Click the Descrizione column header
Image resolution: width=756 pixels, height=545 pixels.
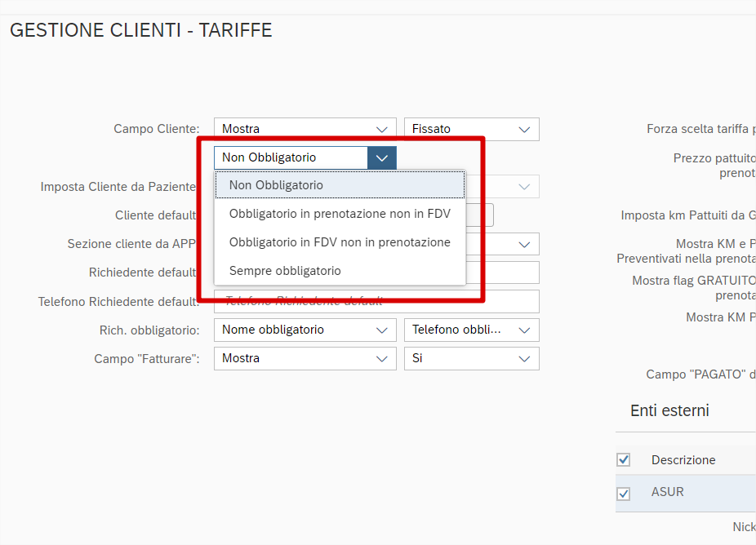(x=683, y=460)
